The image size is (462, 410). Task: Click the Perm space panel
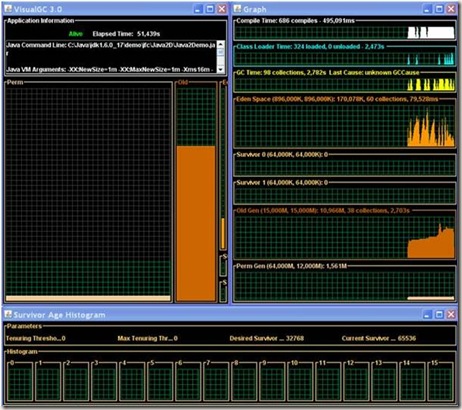88,192
